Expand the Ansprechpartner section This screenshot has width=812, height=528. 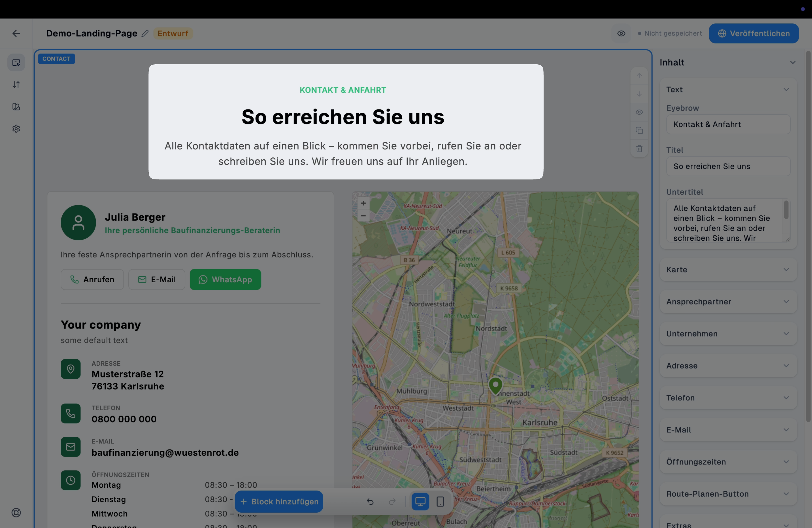[x=728, y=301]
